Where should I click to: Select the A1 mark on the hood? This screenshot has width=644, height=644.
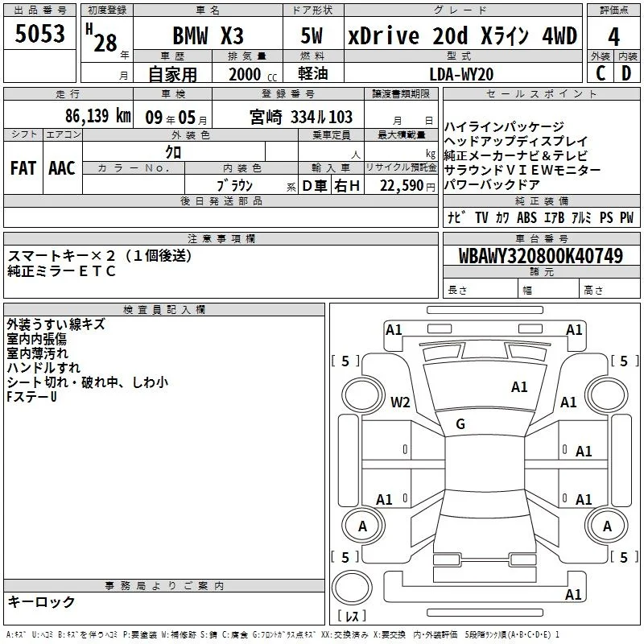[x=519, y=387]
